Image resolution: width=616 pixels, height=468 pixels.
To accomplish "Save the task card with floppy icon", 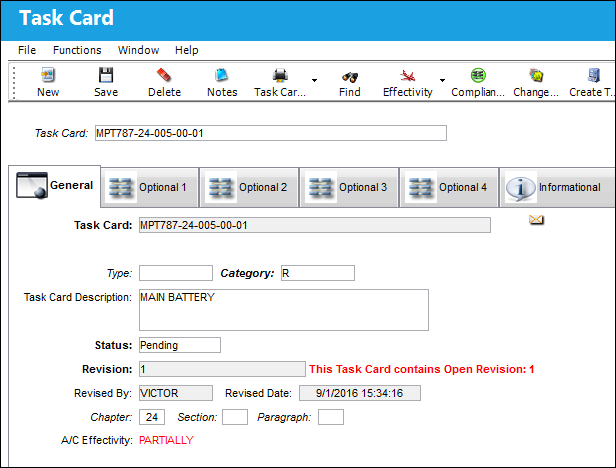I will [106, 75].
